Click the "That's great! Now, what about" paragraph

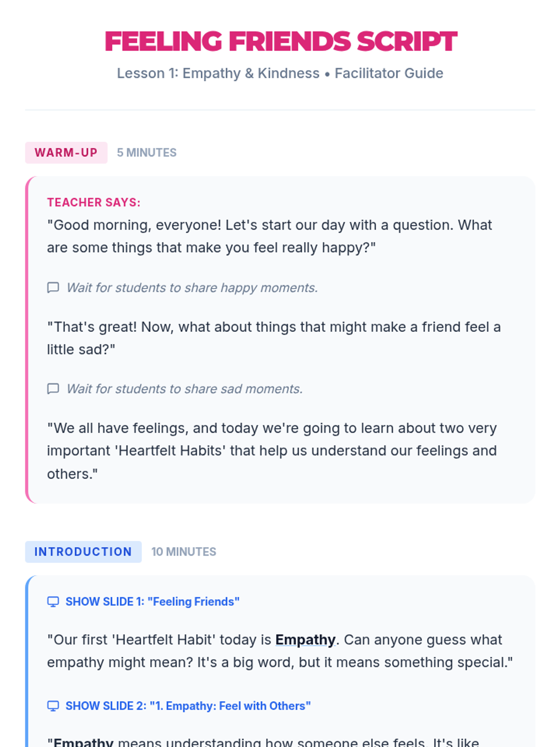[x=273, y=338]
